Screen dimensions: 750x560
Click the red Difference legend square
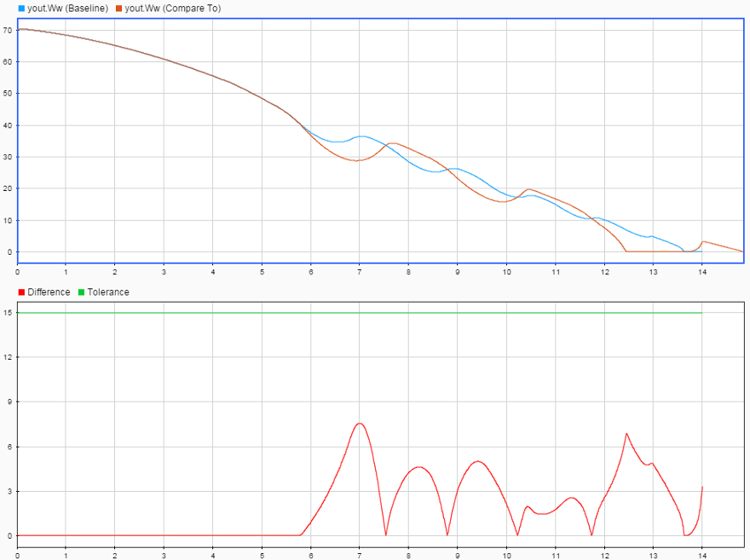pos(21,292)
